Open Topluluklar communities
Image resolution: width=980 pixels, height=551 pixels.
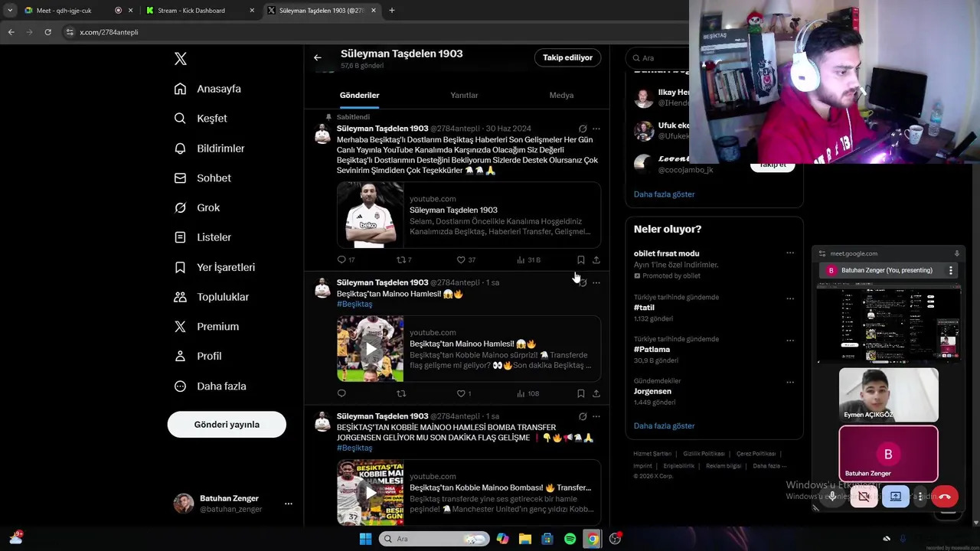pos(211,297)
